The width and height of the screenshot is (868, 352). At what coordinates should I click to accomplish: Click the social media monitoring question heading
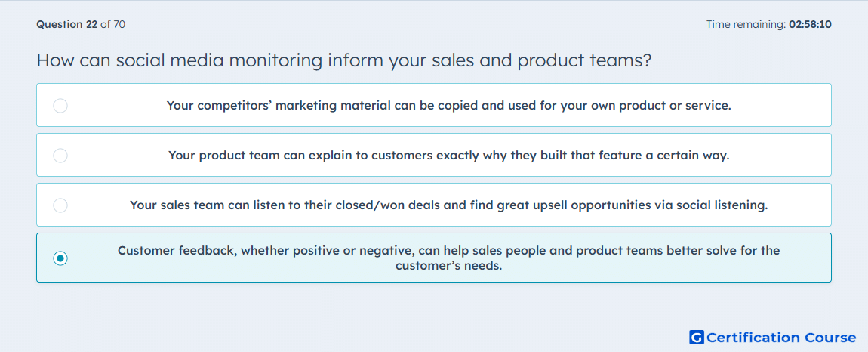(343, 60)
